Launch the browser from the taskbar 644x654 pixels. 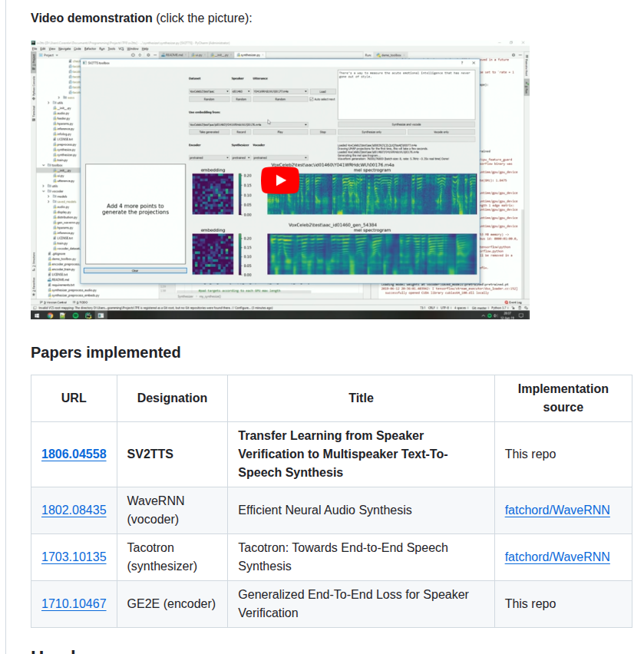(49, 315)
